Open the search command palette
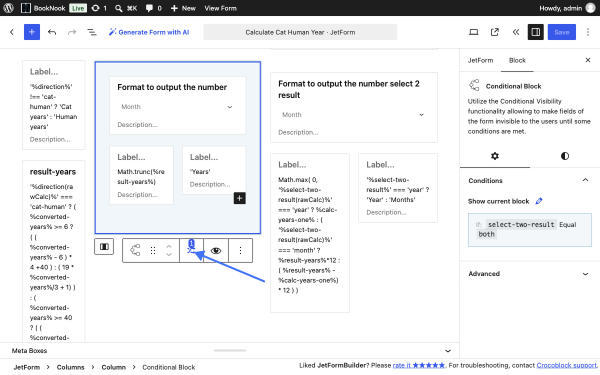 [126, 8]
